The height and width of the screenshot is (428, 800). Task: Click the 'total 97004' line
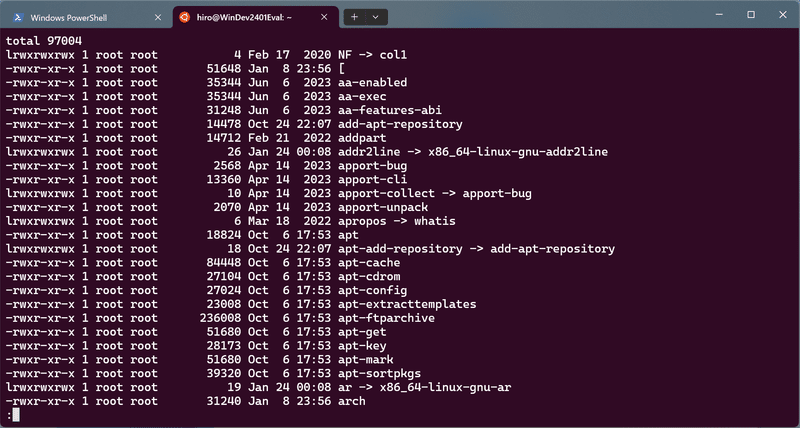tap(44, 41)
